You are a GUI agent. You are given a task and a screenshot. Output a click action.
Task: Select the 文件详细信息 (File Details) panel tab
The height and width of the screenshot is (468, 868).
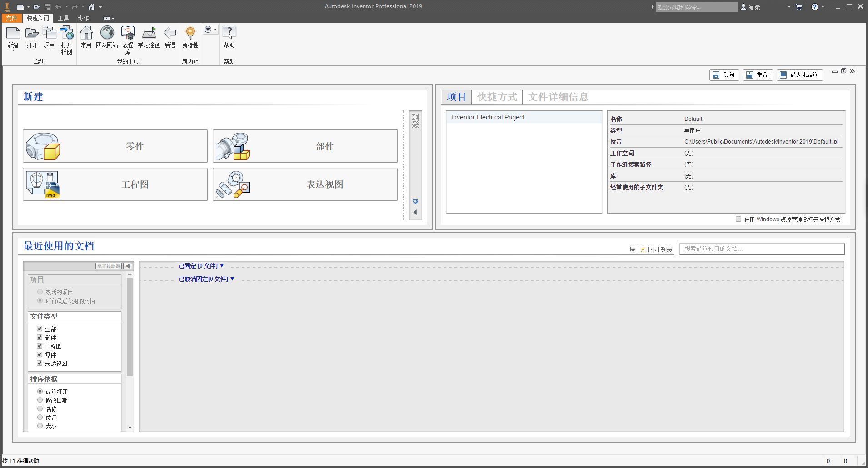pyautogui.click(x=558, y=97)
